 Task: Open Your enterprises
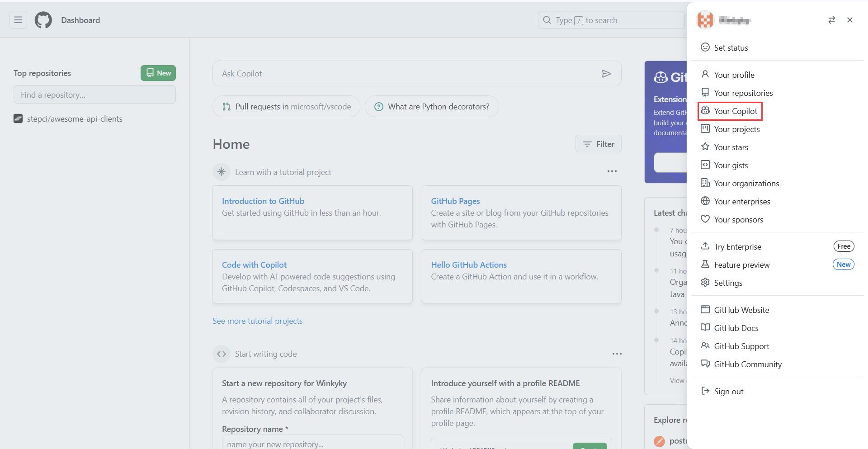pos(777,201)
